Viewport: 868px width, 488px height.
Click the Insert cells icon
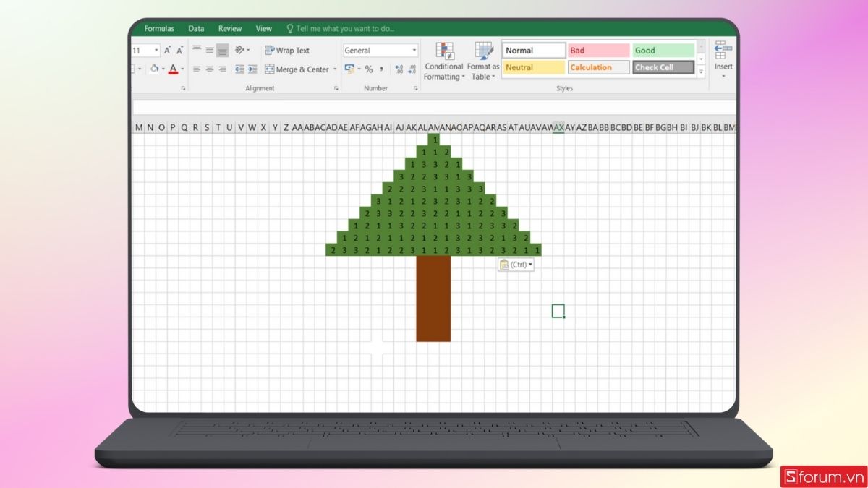[723, 51]
